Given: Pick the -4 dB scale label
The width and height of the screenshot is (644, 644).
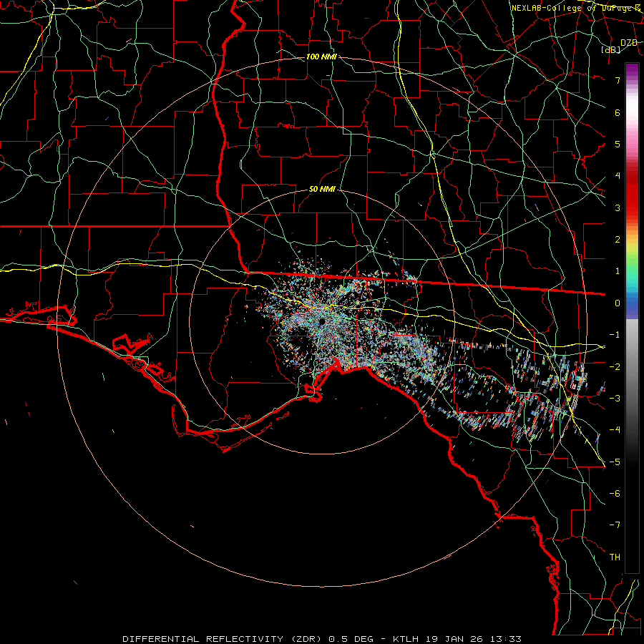Looking at the screenshot, I should [615, 430].
